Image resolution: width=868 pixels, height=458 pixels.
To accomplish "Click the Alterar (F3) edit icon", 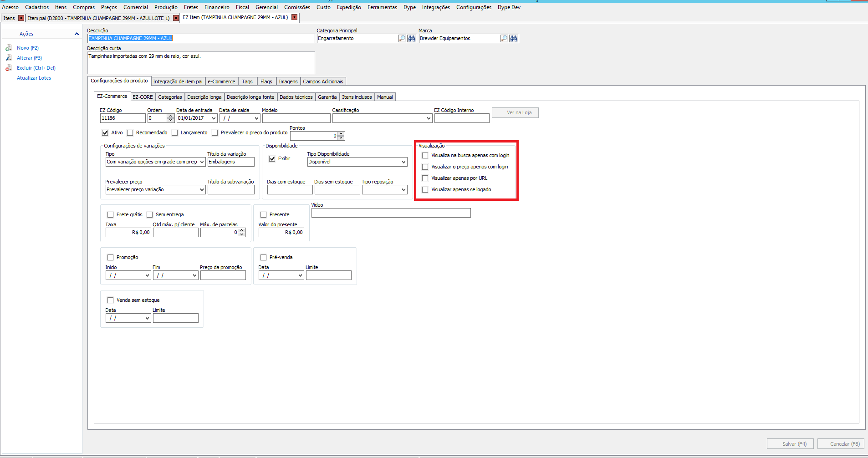I will click(x=9, y=58).
